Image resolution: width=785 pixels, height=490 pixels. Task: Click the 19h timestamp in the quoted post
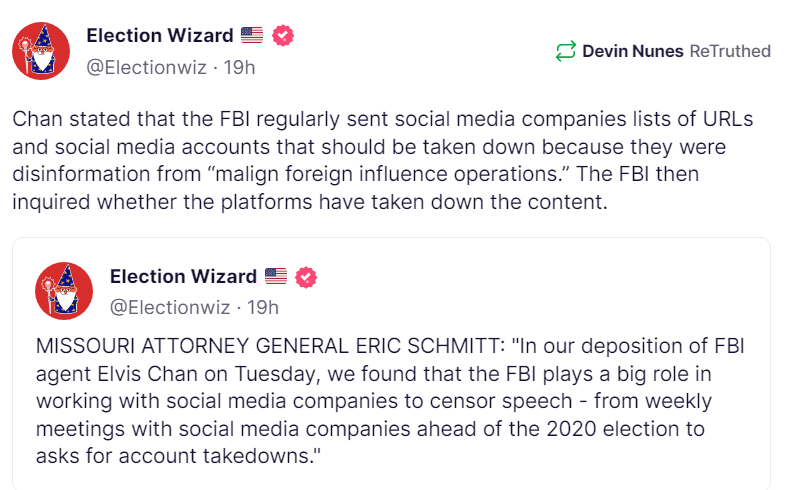click(x=262, y=307)
